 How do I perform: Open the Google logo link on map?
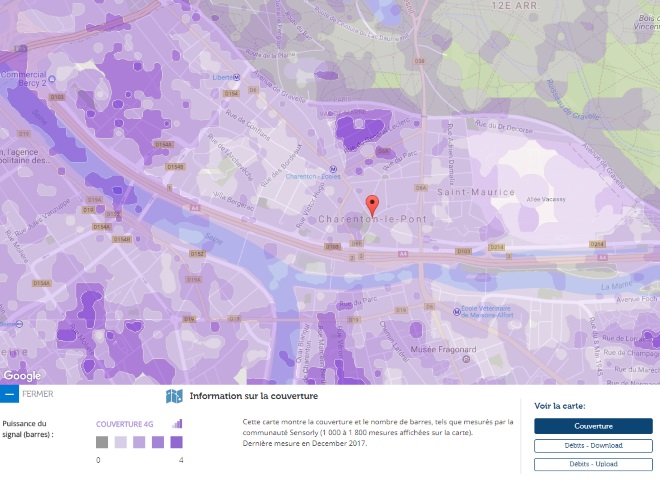point(22,376)
